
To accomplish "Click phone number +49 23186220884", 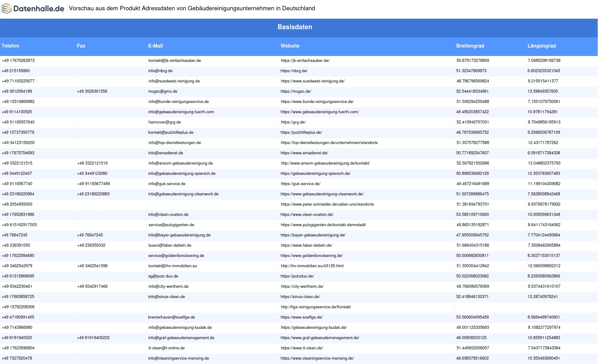I will [x=18, y=194].
